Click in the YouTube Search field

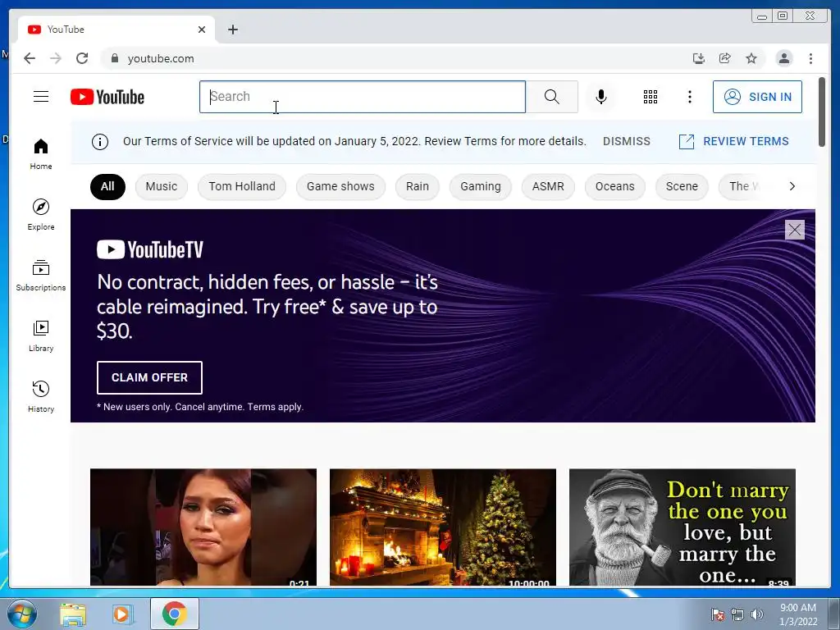tap(363, 97)
